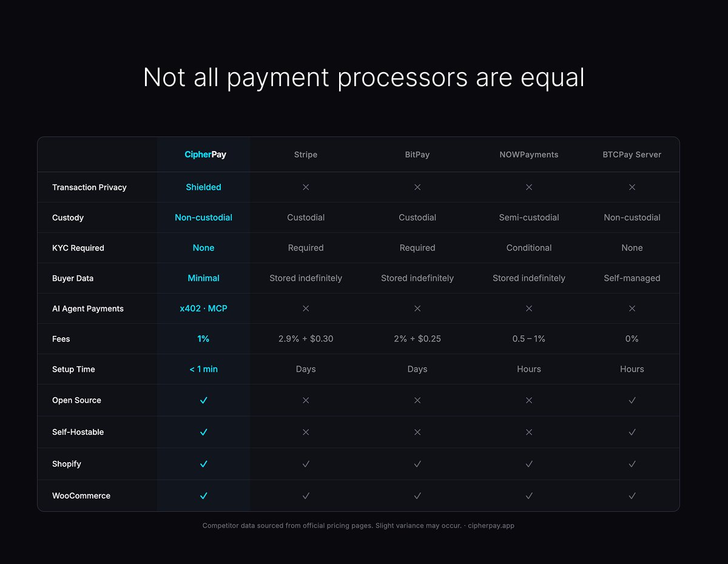Click BTCPay Server's Open Source checkmark
728x564 pixels.
632,400
